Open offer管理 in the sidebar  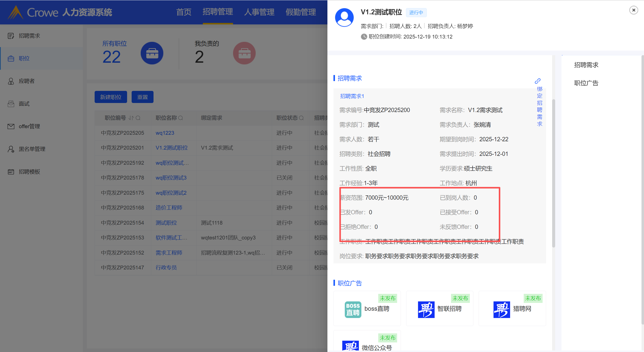point(29,126)
